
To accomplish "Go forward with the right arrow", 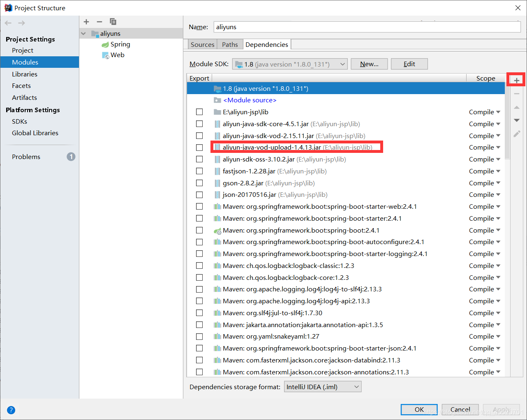I will (21, 23).
